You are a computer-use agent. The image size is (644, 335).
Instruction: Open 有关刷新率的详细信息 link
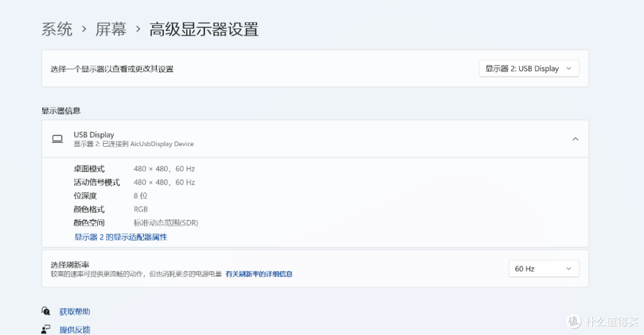tap(259, 274)
